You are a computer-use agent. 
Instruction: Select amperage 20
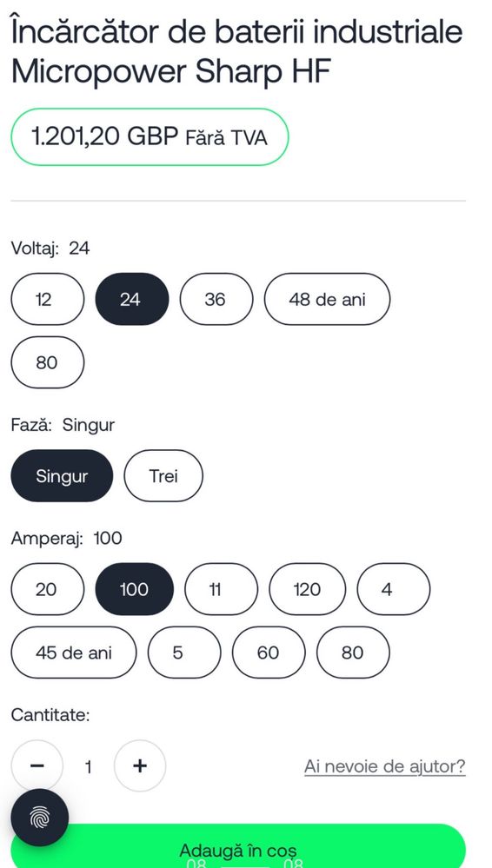click(x=48, y=589)
